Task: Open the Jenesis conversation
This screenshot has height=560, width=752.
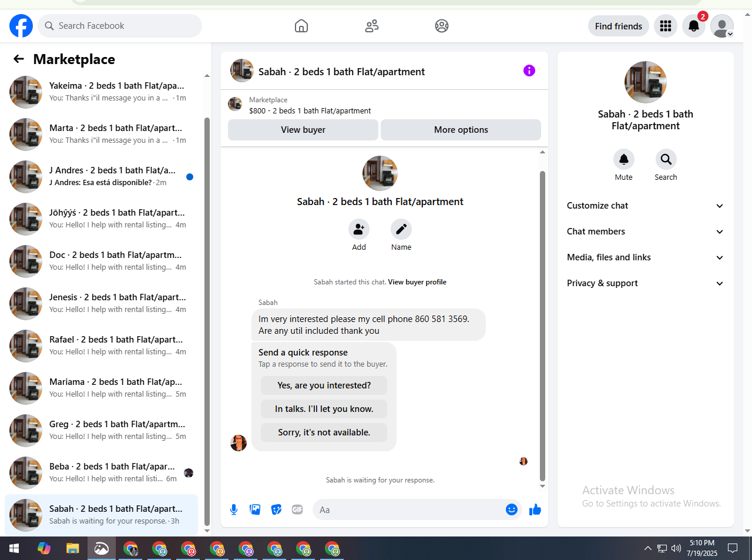Action: [x=101, y=304]
